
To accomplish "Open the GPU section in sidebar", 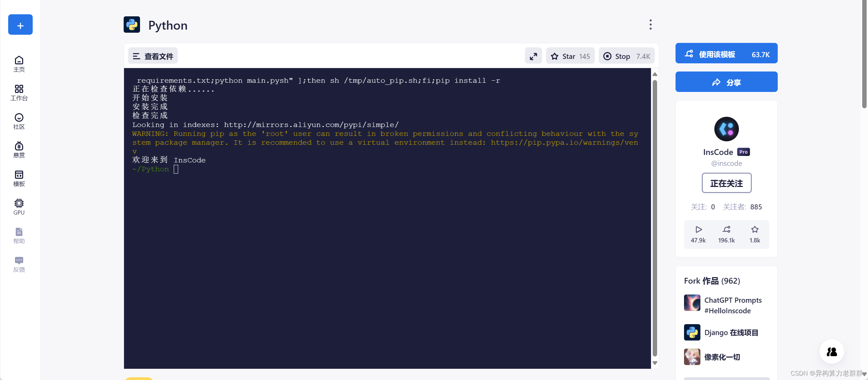I will click(x=19, y=207).
